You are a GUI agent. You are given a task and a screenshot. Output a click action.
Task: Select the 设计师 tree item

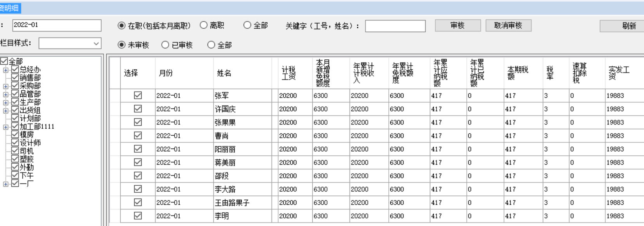30,143
